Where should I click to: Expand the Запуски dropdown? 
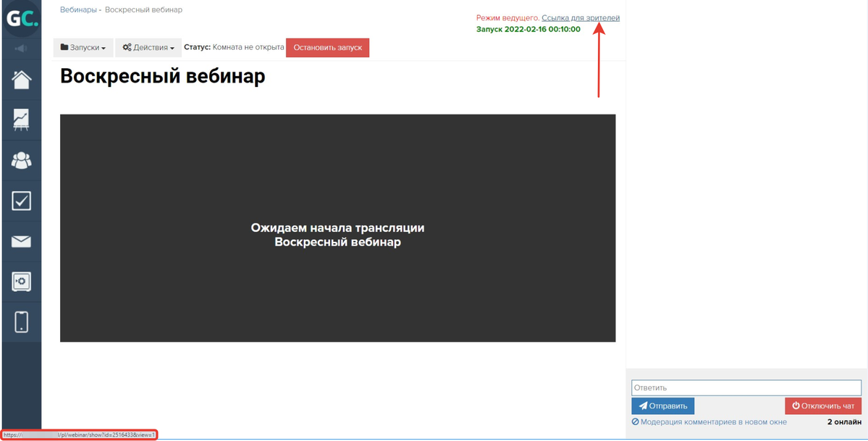[x=83, y=48]
